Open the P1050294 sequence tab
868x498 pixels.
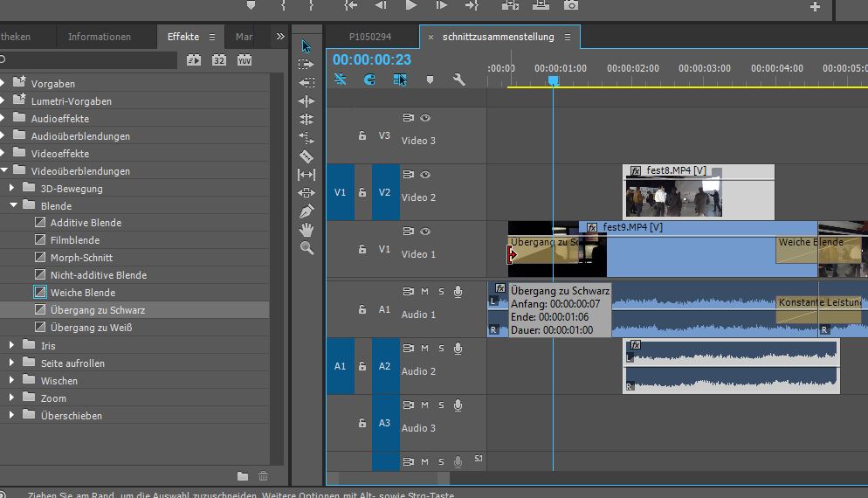coord(369,37)
